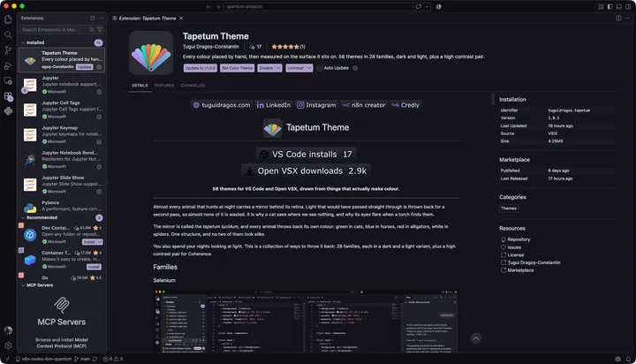
Task: Open the LinkedIn badge link
Action: click(273, 105)
